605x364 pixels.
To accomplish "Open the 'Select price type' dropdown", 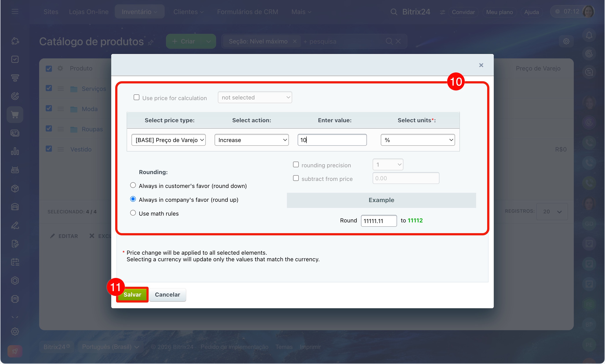I will click(x=168, y=140).
